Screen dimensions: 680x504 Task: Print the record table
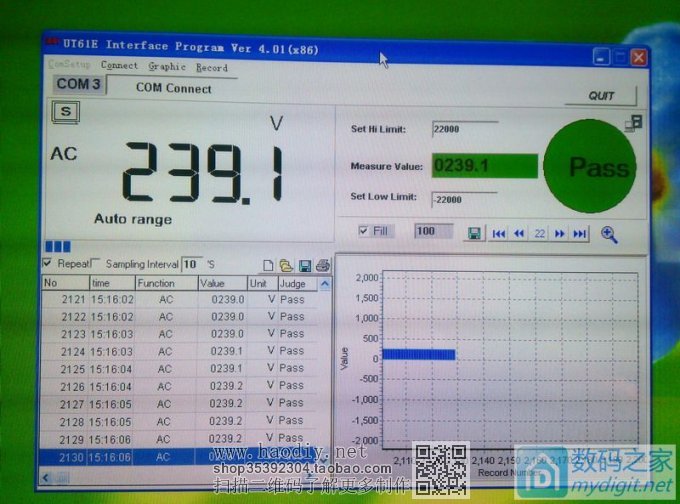pyautogui.click(x=322, y=265)
